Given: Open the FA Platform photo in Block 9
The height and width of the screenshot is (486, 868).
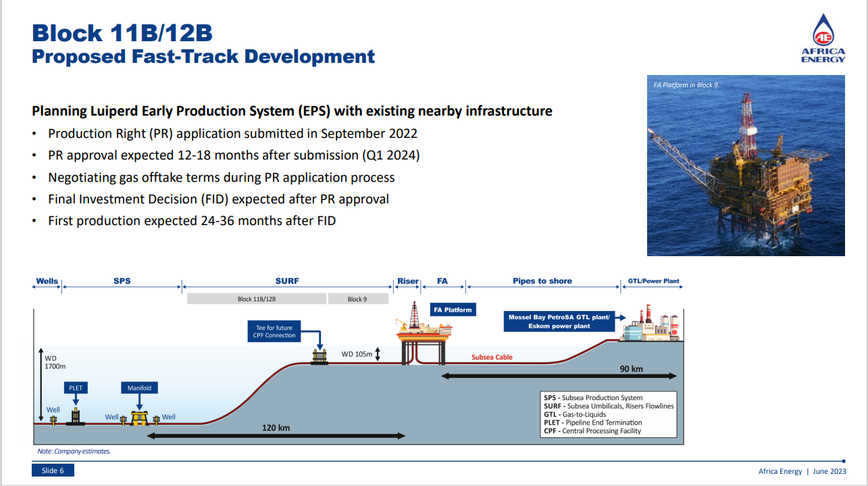Looking at the screenshot, I should 746,165.
